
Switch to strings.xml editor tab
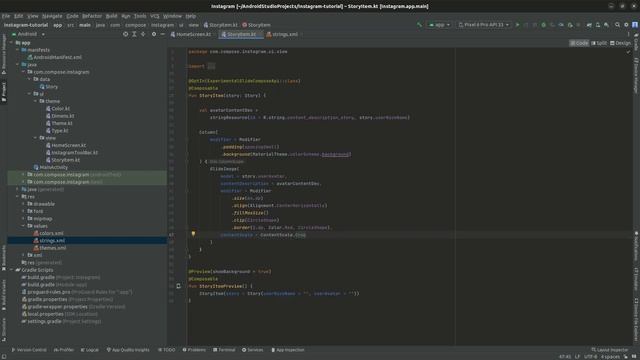click(282, 34)
